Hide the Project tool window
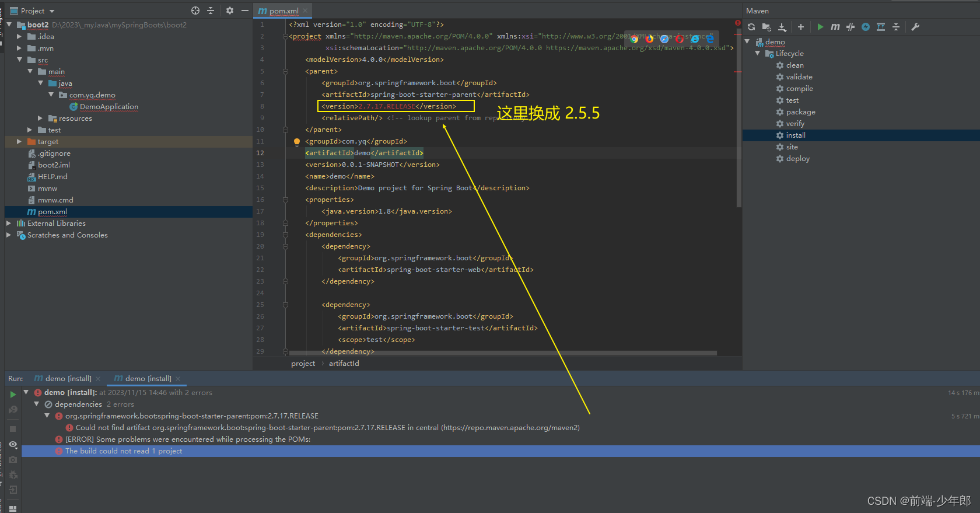Screen dimensions: 980x513 pos(245,11)
